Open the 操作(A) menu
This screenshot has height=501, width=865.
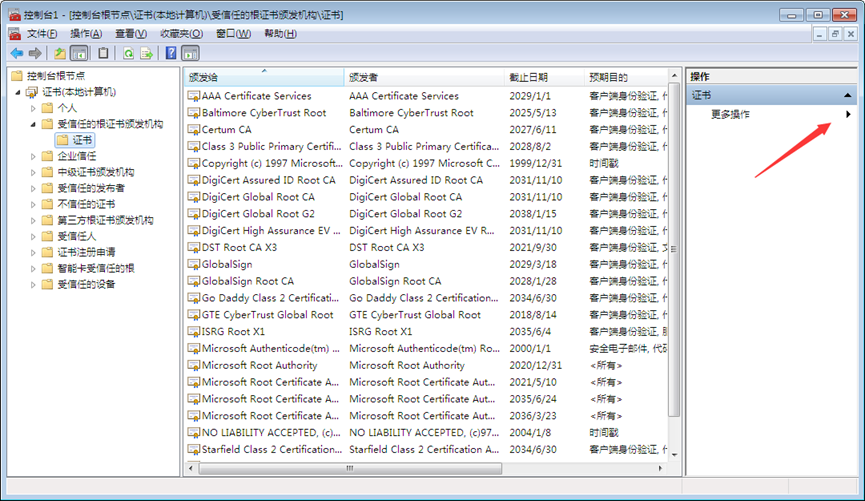pyautogui.click(x=86, y=34)
